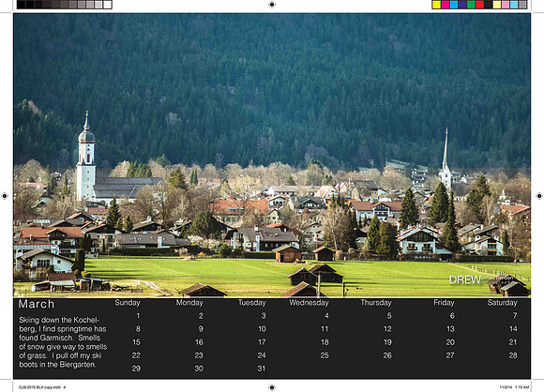
Task: Click the white onion-dome church tower in the photo
Action: [x=86, y=156]
